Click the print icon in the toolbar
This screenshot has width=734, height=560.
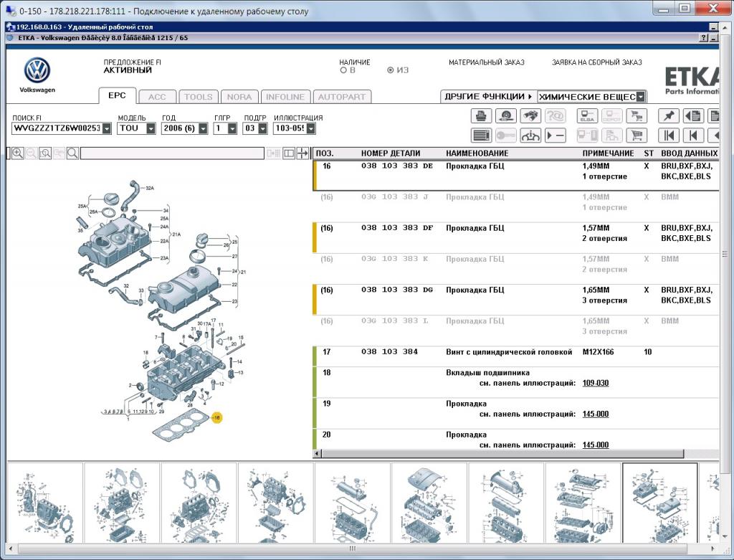tap(481, 115)
